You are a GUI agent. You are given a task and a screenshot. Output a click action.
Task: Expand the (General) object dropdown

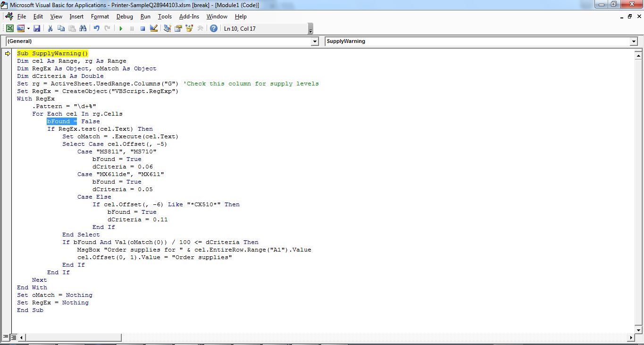pyautogui.click(x=315, y=42)
